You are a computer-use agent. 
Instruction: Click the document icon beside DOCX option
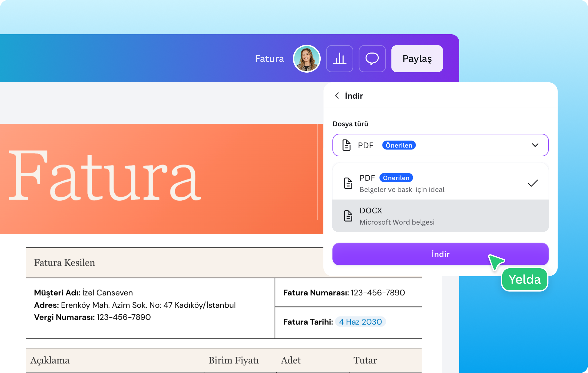(348, 216)
